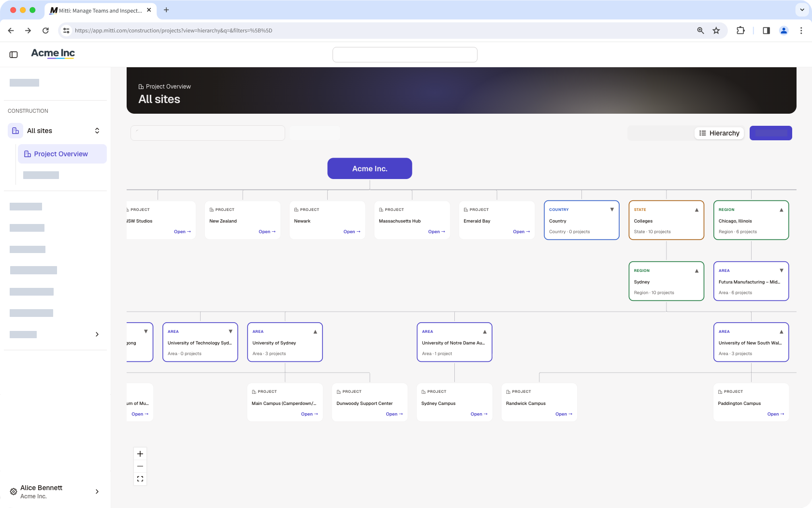Expand the Futura Manufacturing area node
The width and height of the screenshot is (812, 508).
pyautogui.click(x=782, y=270)
